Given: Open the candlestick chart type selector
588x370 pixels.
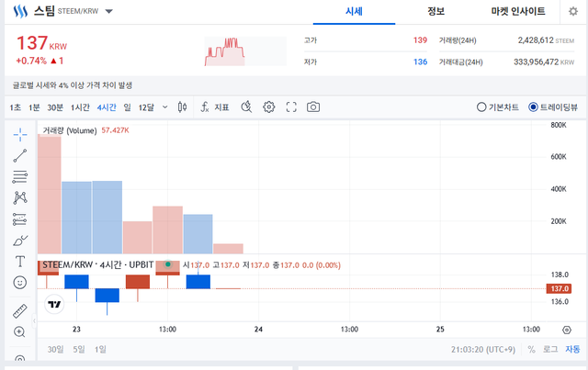Looking at the screenshot, I should point(182,107).
